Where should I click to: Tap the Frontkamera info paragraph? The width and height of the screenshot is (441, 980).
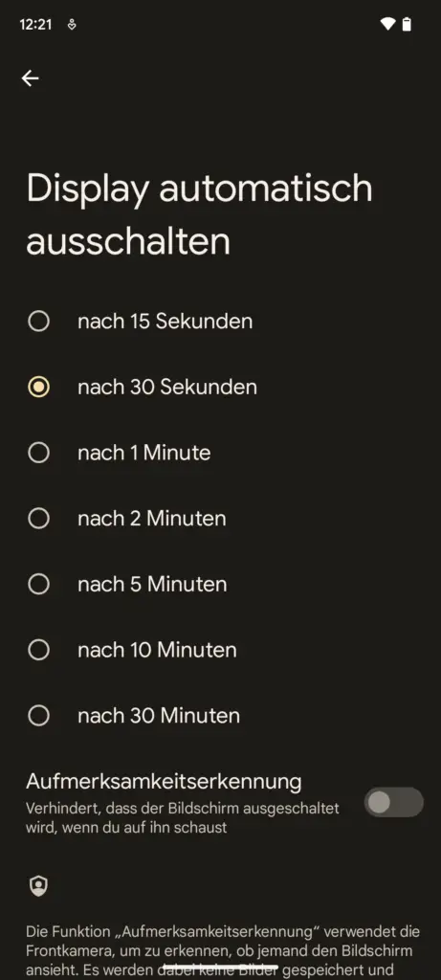(222, 951)
